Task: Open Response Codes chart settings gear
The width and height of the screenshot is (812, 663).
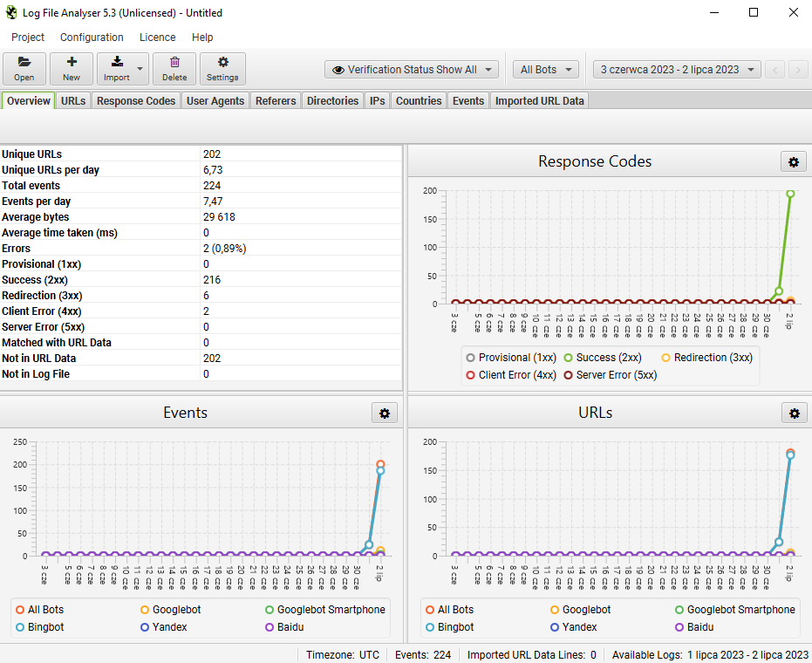Action: (794, 162)
